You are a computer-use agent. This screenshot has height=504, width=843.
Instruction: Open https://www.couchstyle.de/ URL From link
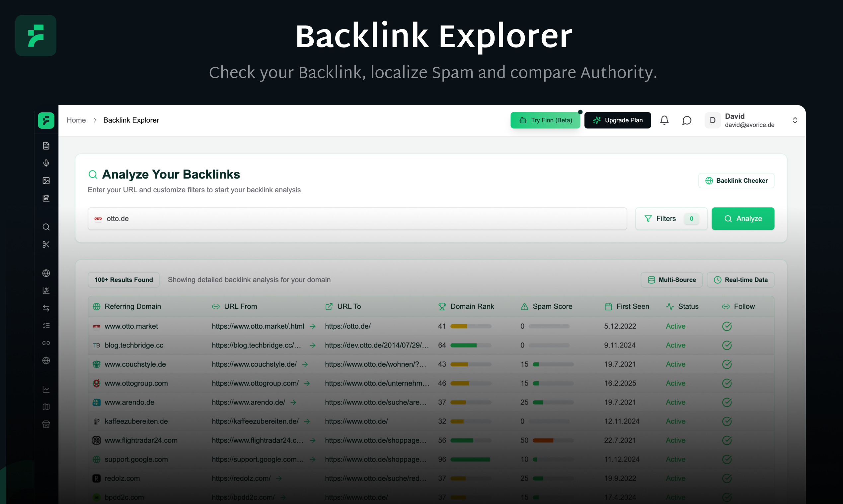254,364
